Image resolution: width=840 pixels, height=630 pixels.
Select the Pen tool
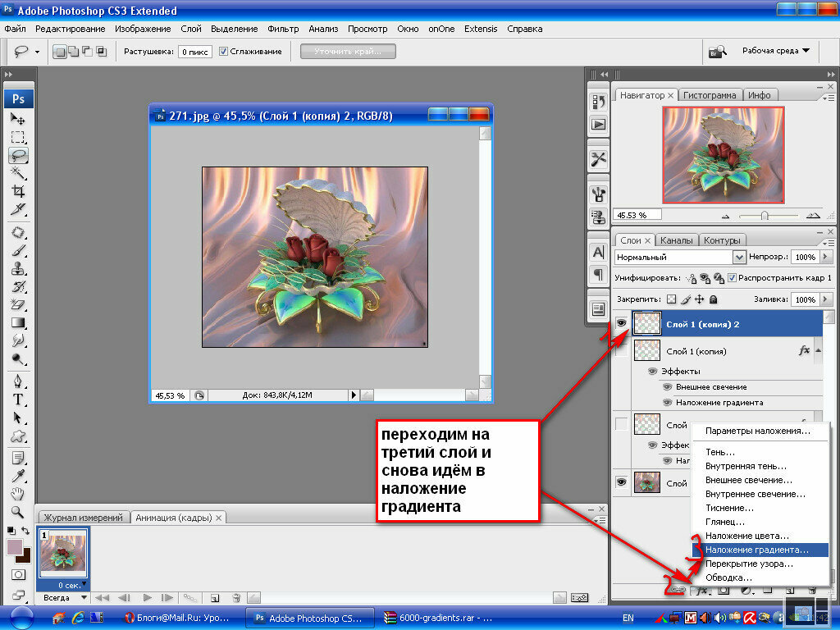tap(18, 381)
